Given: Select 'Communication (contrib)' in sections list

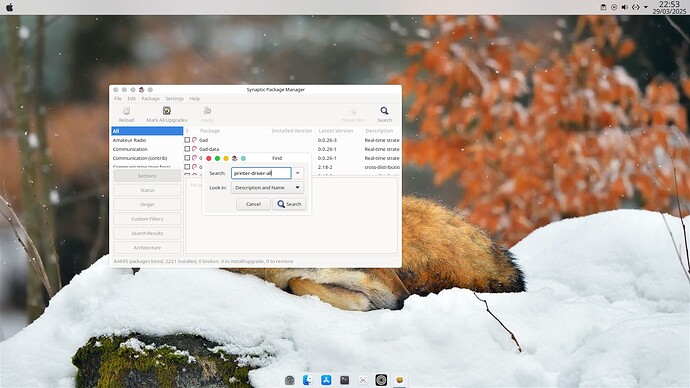Looking at the screenshot, I should pyautogui.click(x=147, y=158).
